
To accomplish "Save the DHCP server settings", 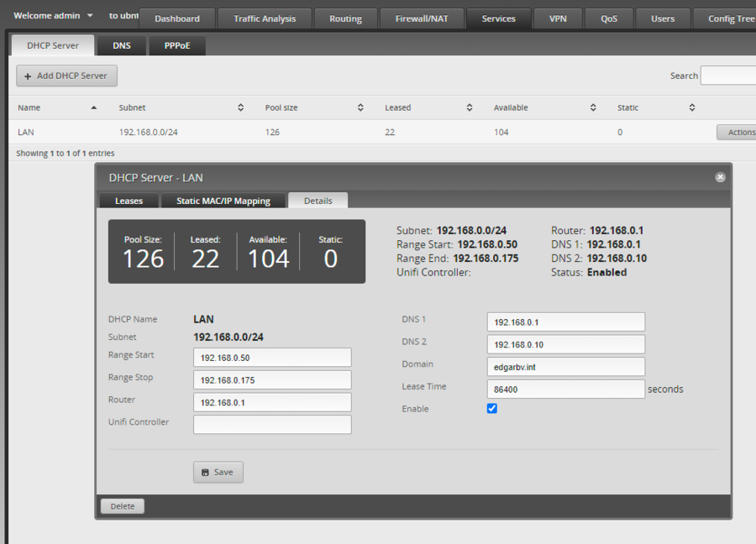I will pos(218,472).
